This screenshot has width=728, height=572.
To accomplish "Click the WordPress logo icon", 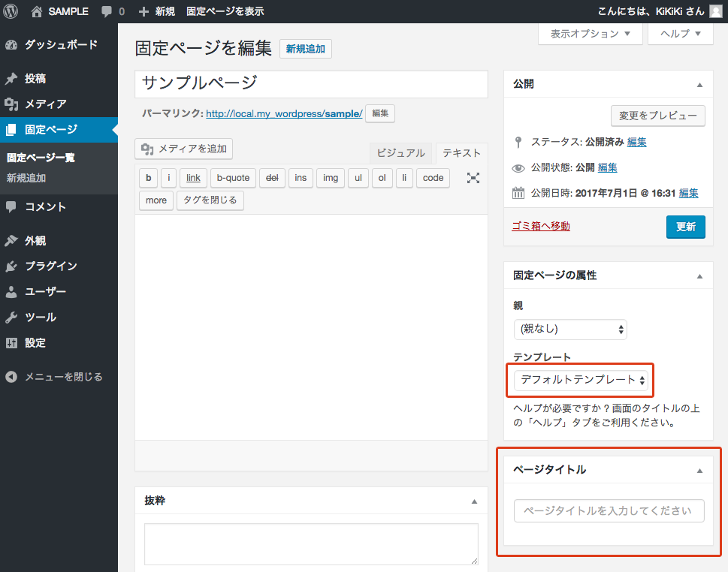I will point(11,11).
